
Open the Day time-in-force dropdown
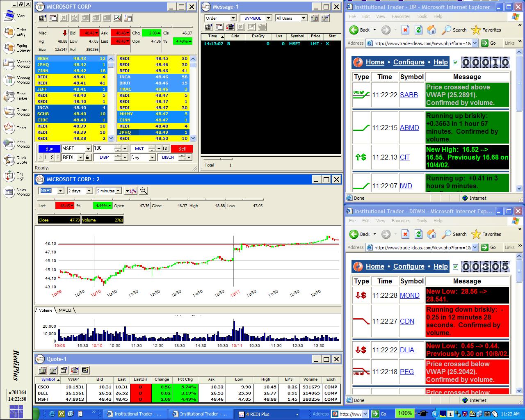[x=152, y=157]
